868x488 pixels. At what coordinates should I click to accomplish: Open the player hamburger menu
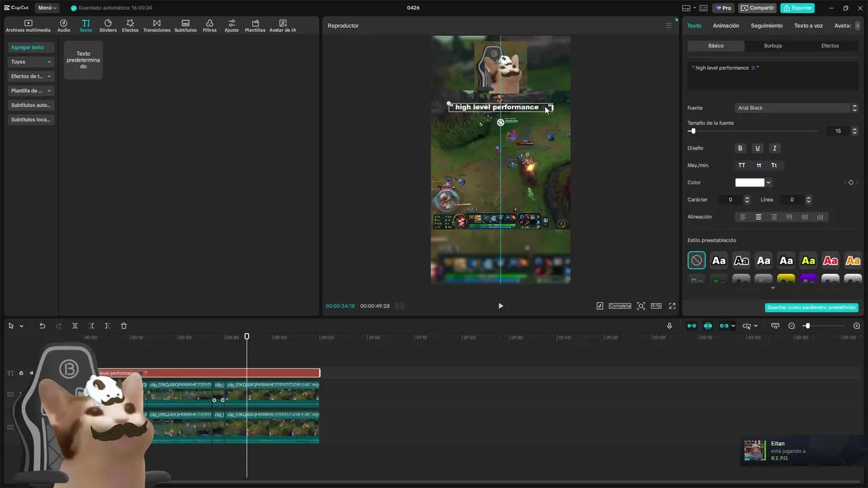pos(668,26)
